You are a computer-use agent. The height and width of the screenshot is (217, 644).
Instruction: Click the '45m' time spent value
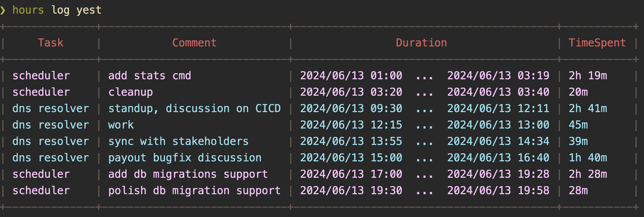578,125
